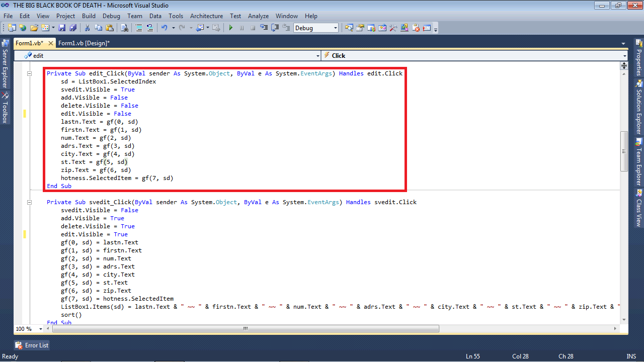Open the Properties Window toolbar icon
644x362 pixels.
point(360,28)
